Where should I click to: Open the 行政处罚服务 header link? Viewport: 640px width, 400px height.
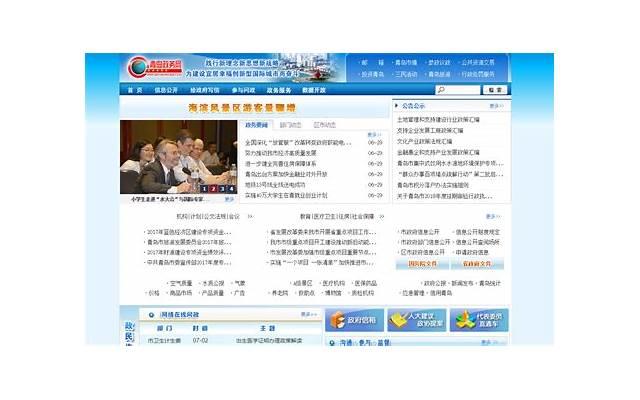(x=478, y=74)
